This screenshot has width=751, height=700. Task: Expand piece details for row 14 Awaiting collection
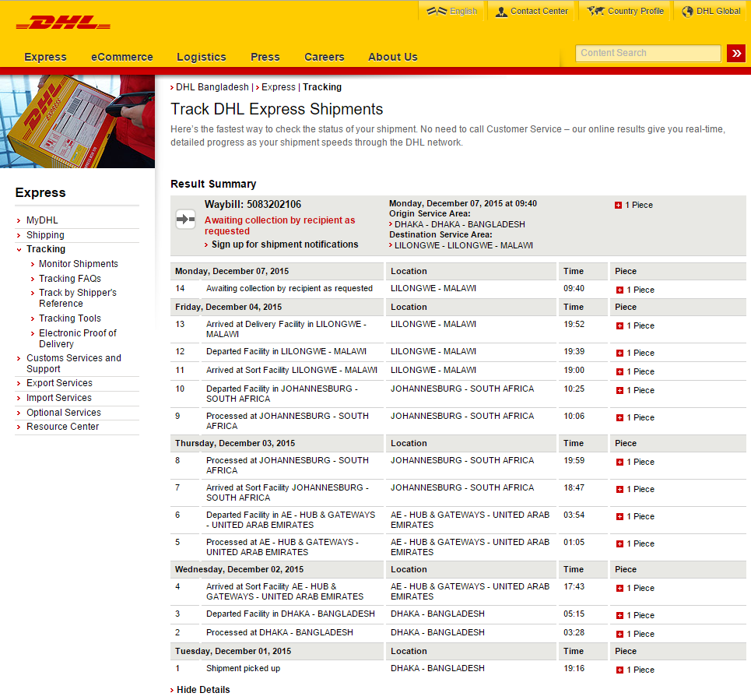[619, 290]
